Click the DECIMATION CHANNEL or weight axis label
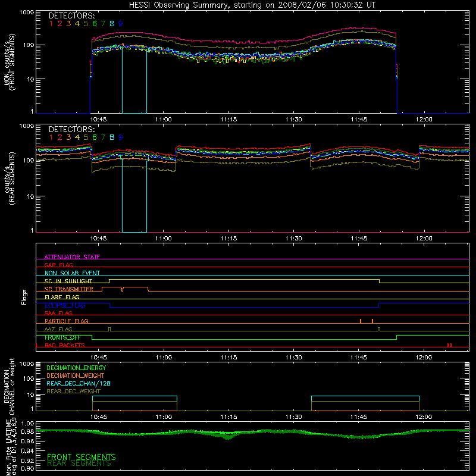Screen dimensions: 476x476 coord(9,386)
